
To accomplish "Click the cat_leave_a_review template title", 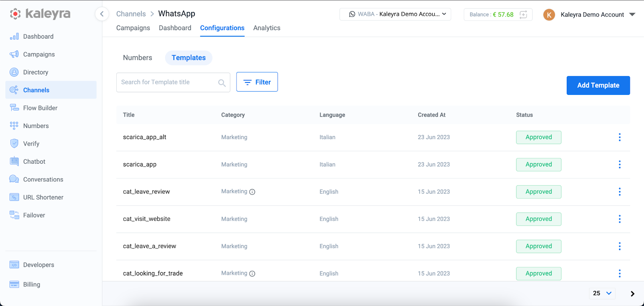I will click(x=149, y=246).
